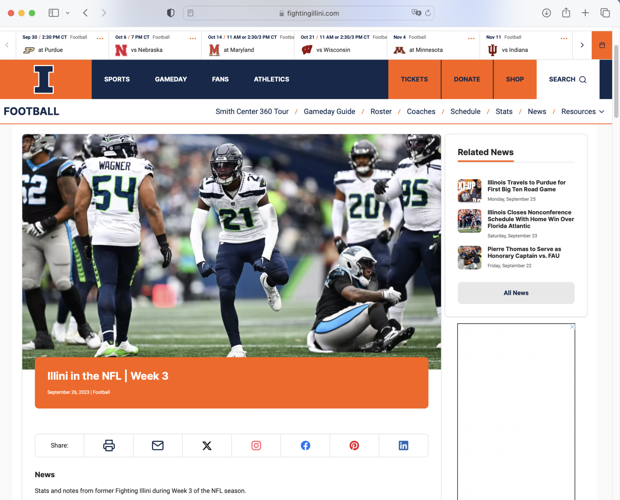The height and width of the screenshot is (500, 620).
Task: Click the Illinois block I logo
Action: [x=44, y=79]
